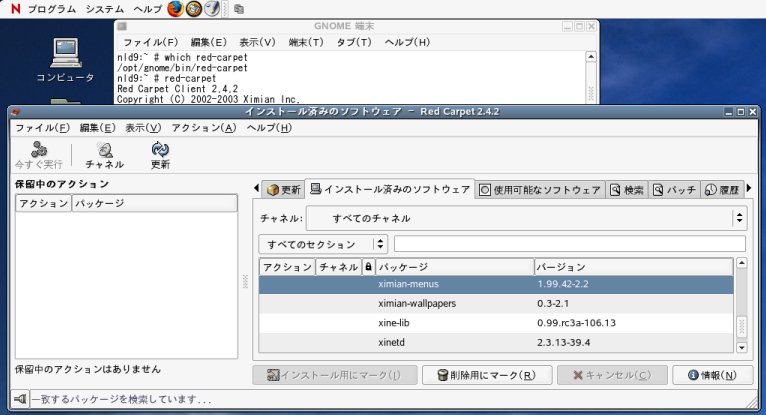The height and width of the screenshot is (415, 766).
Task: Click インストール用にマーク(I) button
Action: 335,375
